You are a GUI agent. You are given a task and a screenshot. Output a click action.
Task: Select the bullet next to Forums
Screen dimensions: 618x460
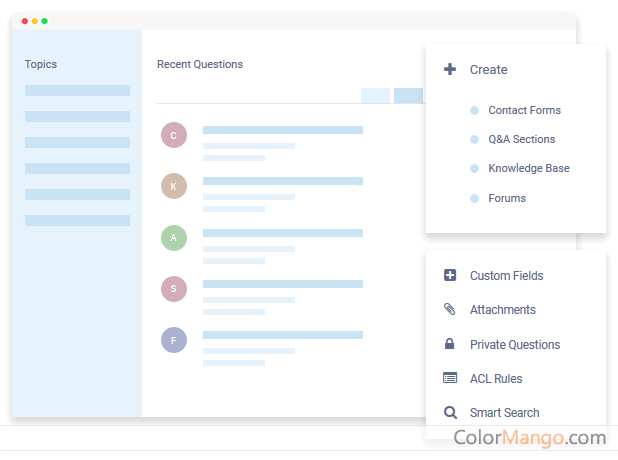click(x=474, y=199)
